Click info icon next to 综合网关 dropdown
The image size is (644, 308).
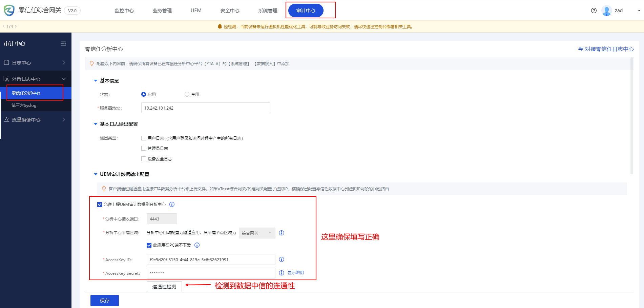[x=281, y=233]
